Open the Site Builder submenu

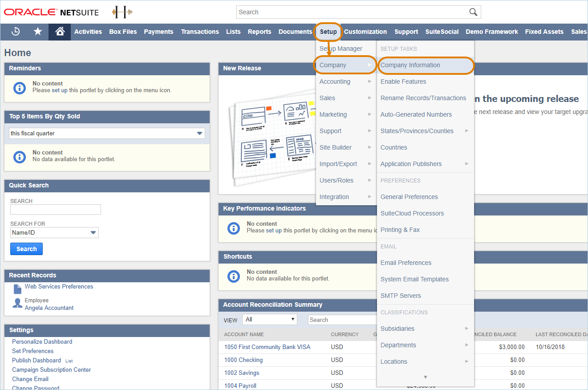click(346, 147)
